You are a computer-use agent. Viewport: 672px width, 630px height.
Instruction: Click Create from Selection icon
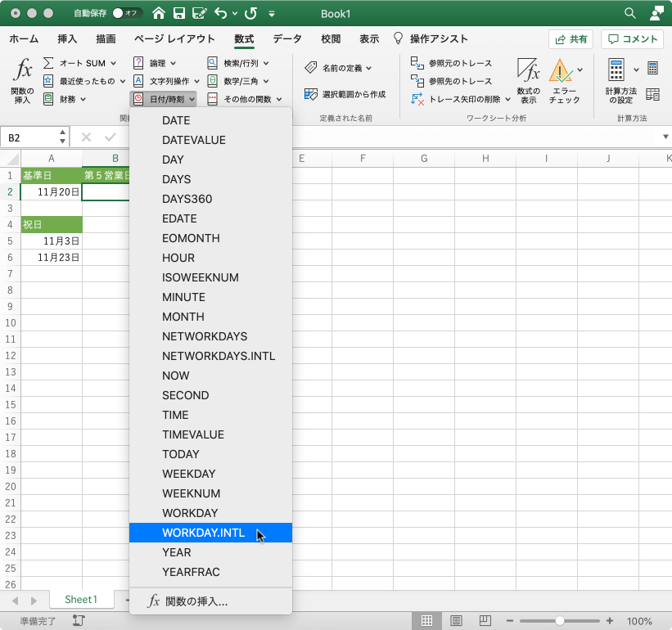point(311,94)
